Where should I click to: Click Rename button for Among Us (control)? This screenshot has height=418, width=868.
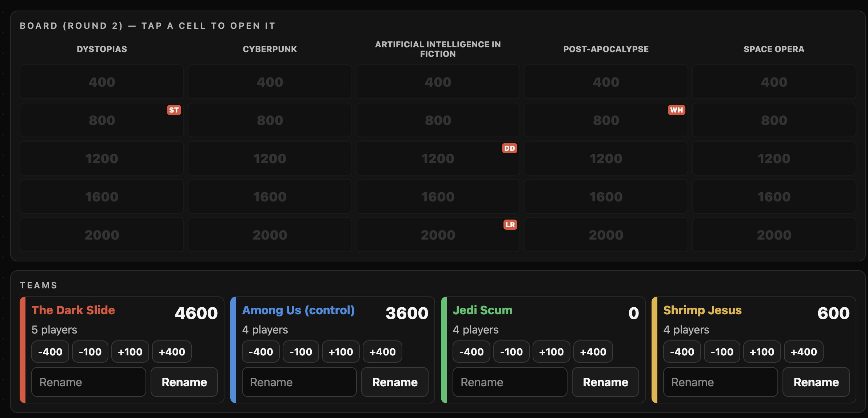point(395,382)
